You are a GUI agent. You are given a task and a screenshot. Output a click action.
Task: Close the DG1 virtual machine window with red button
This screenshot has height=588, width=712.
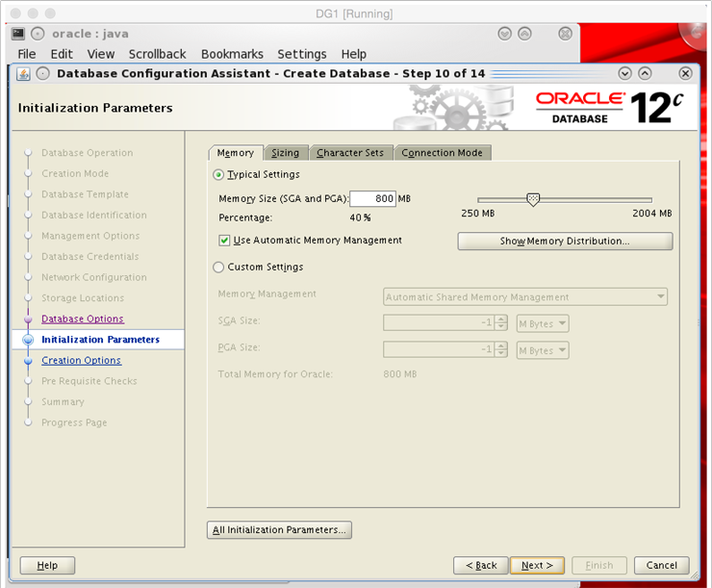[15, 13]
